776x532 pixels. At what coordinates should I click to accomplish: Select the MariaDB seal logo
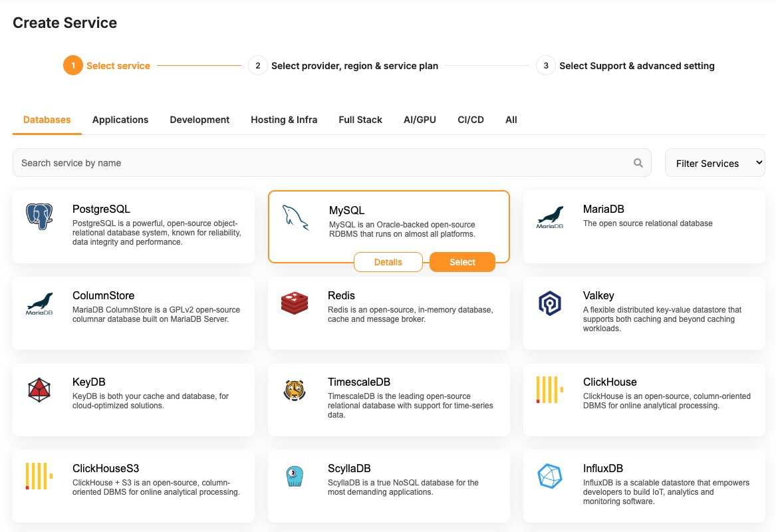[x=549, y=217]
